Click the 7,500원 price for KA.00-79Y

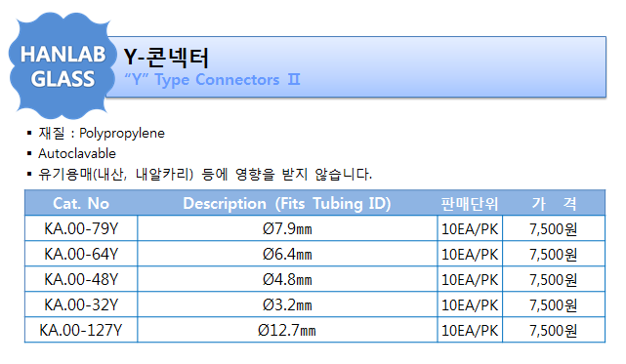554,228
